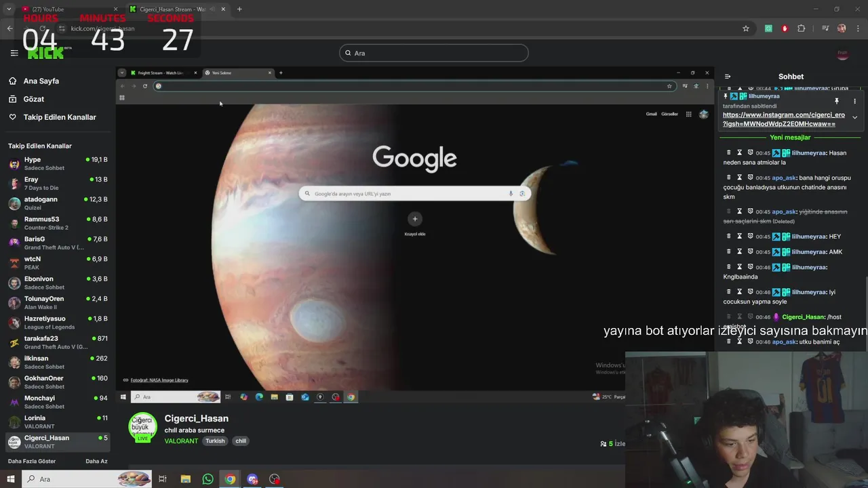Open Monchayi channel in followed list

point(58,402)
